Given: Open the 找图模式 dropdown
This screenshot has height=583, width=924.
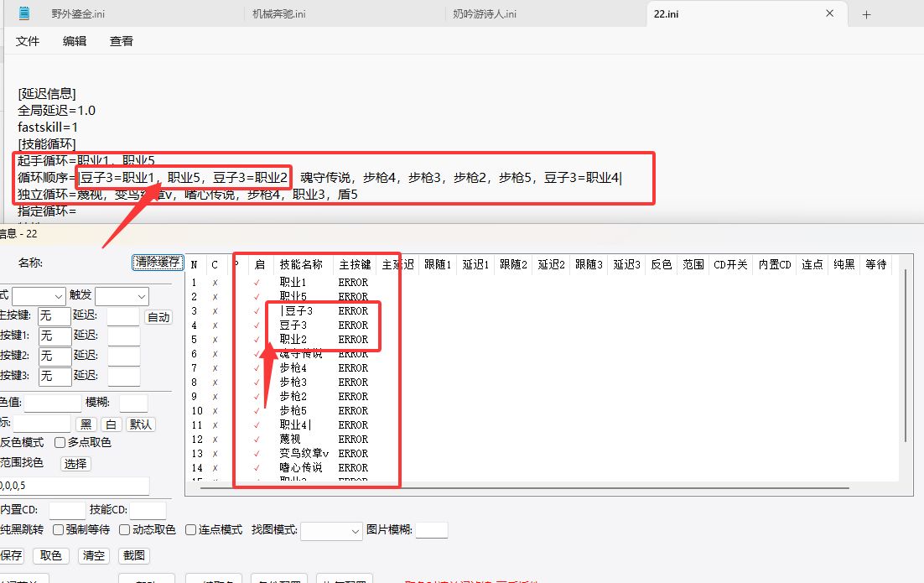Looking at the screenshot, I should [331, 531].
